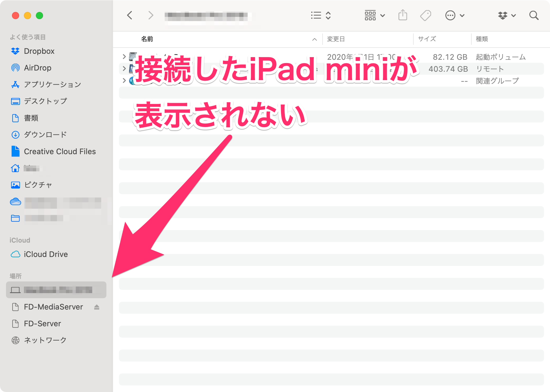Expand the startup volume disclosure triangle
The width and height of the screenshot is (550, 392).
coord(124,56)
